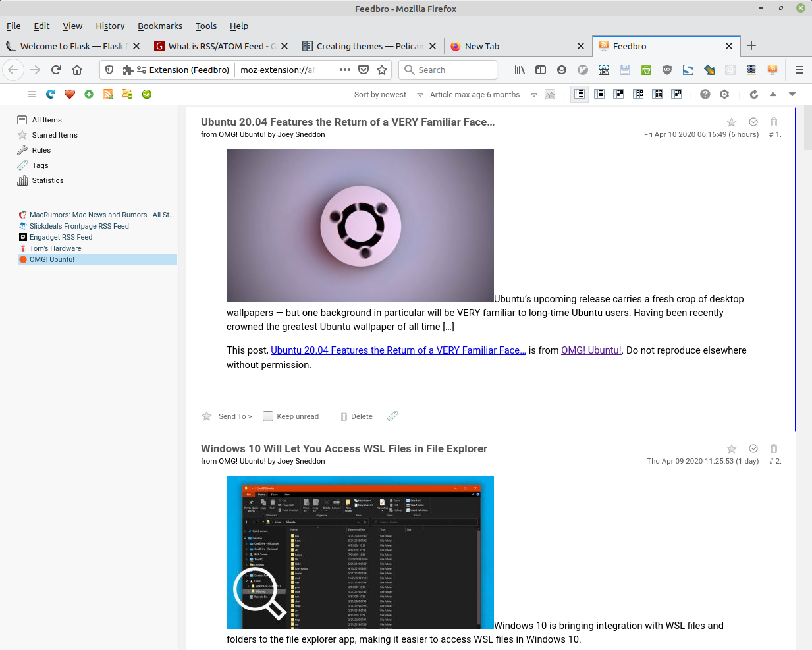Jump to next article with down arrow
812x650 pixels.
coord(792,94)
